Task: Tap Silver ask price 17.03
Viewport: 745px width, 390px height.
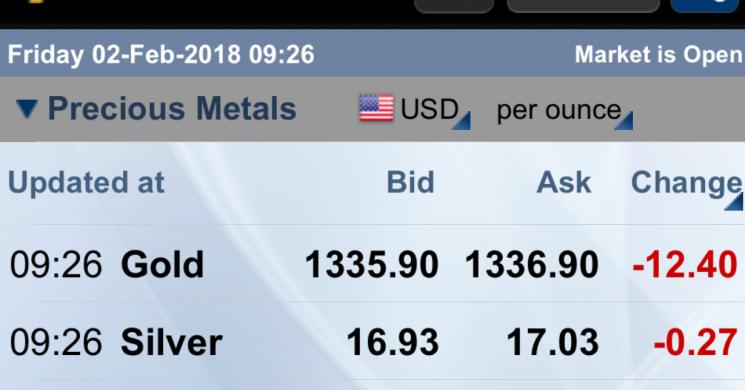Action: pyautogui.click(x=553, y=342)
